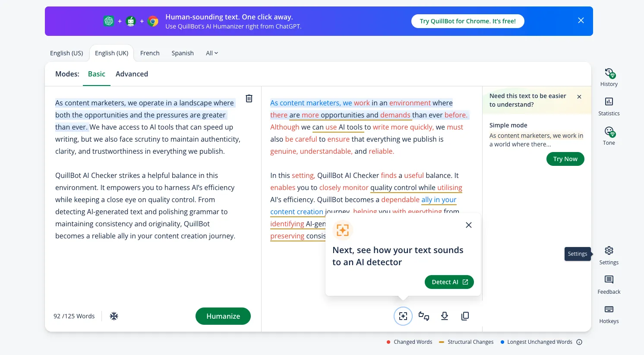Image resolution: width=644 pixels, height=355 pixels.
Task: Show the Hotkeys keyboard icon
Action: point(609,309)
